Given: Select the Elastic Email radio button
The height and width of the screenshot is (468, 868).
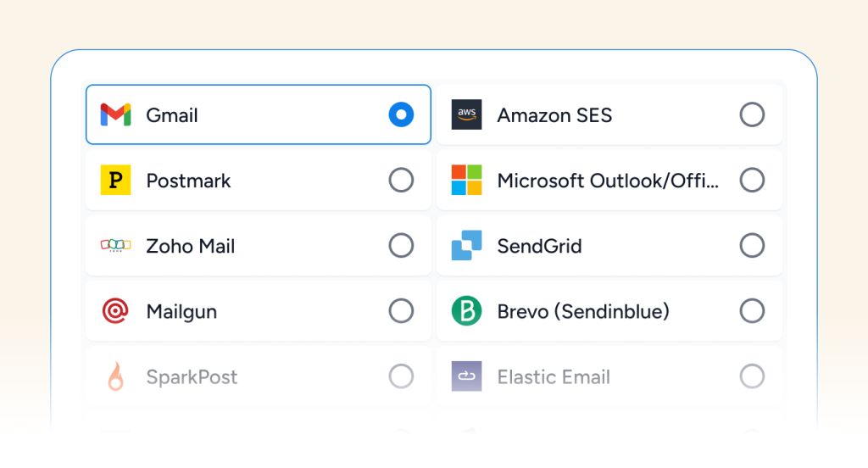Looking at the screenshot, I should pos(753,376).
